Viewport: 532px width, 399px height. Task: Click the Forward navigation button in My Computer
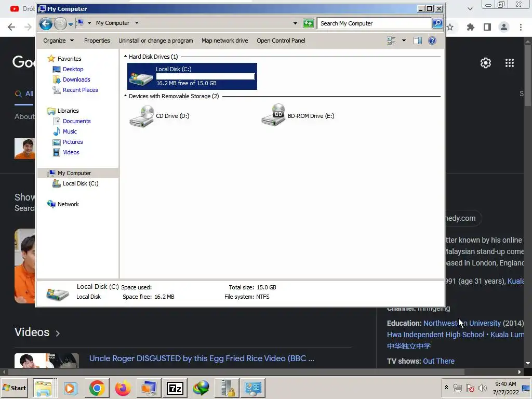[x=60, y=23]
